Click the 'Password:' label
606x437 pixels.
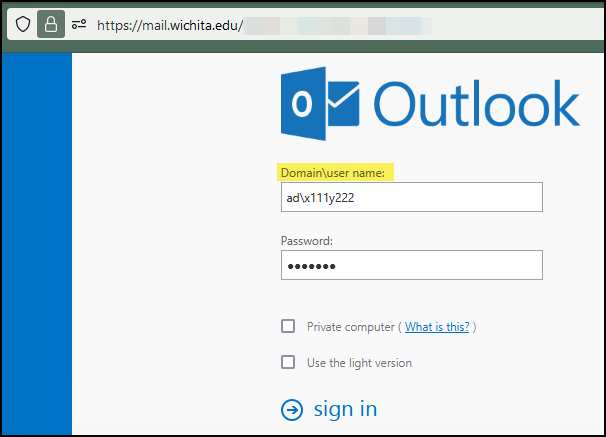coord(306,241)
